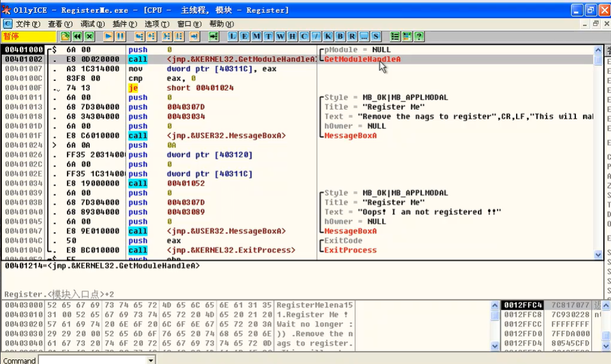Run the program with the play icon
The width and height of the screenshot is (611, 364).
click(x=108, y=36)
